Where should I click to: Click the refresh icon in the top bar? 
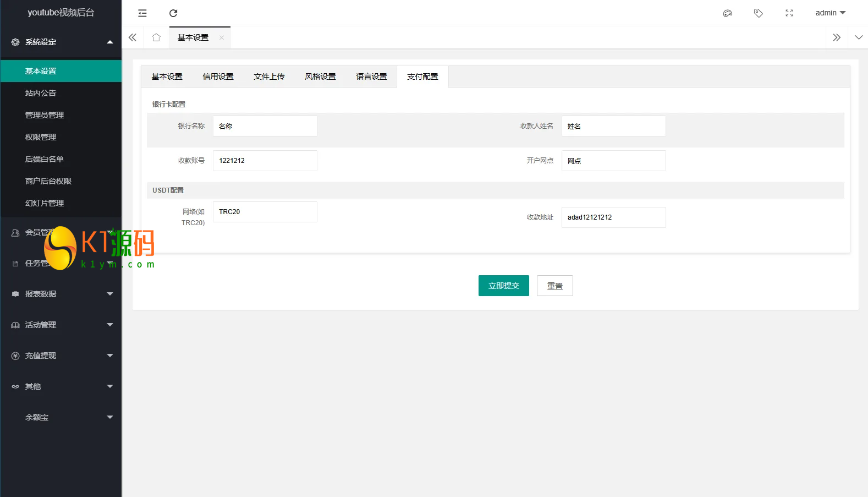pos(173,13)
